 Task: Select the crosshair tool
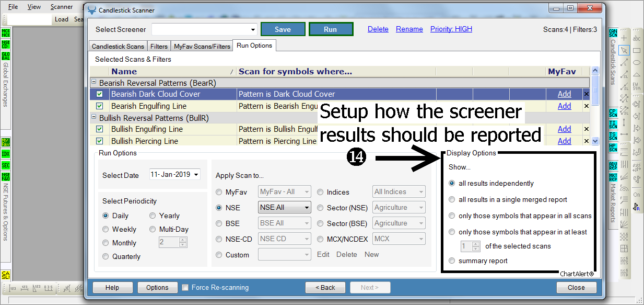624,38
